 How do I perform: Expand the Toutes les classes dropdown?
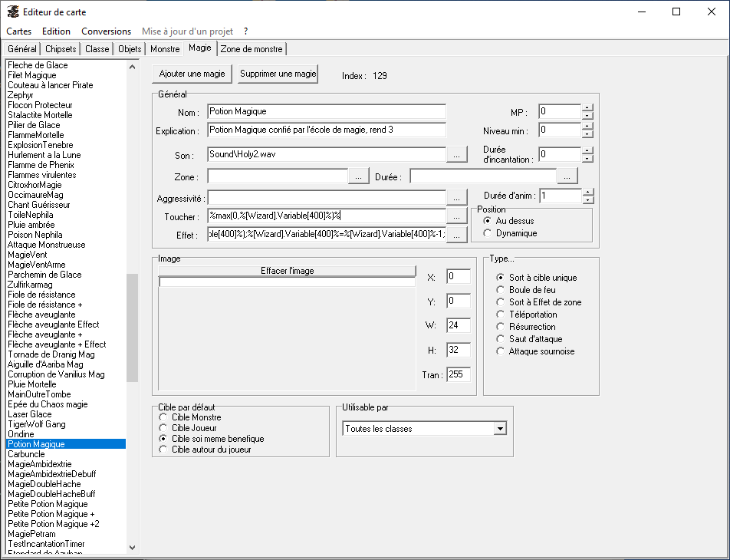501,429
